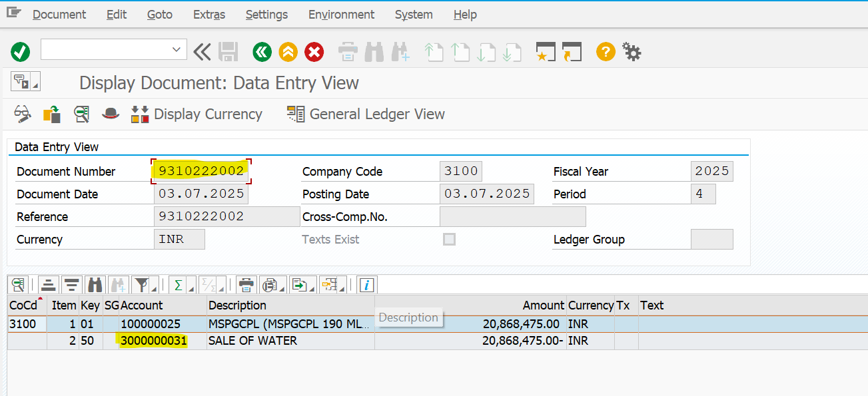
Task: Click the Document Number field
Action: coord(201,171)
